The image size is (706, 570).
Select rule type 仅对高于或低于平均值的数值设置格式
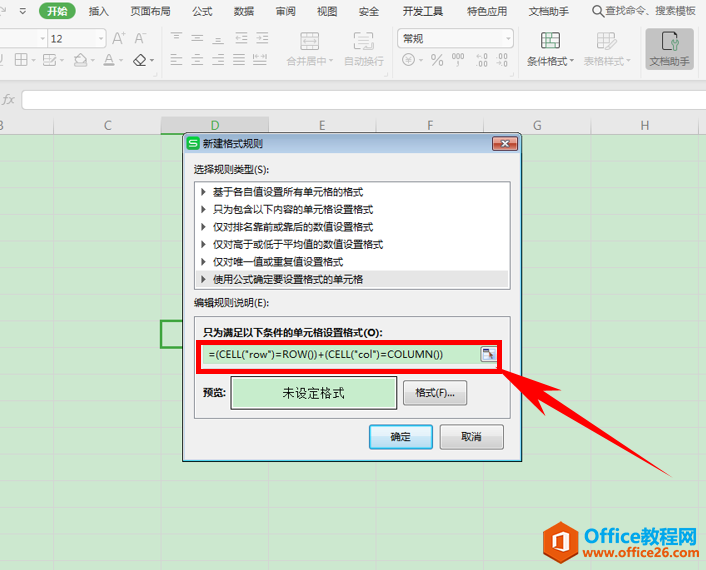(x=352, y=244)
